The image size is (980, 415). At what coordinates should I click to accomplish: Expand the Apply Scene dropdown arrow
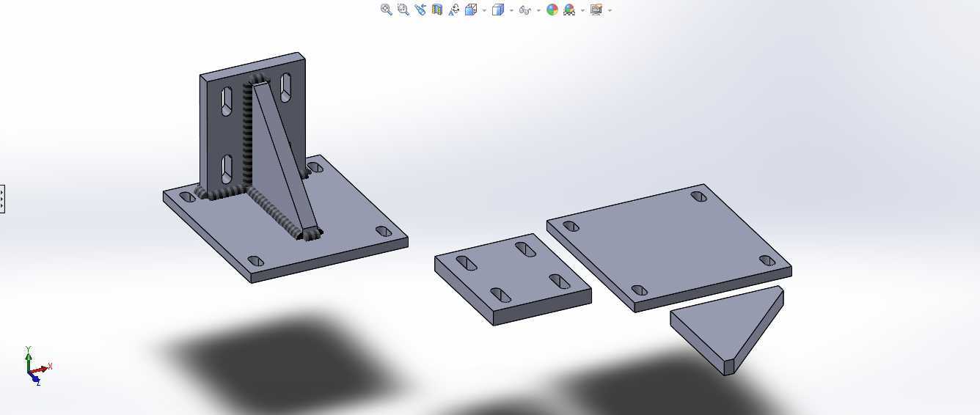click(582, 10)
